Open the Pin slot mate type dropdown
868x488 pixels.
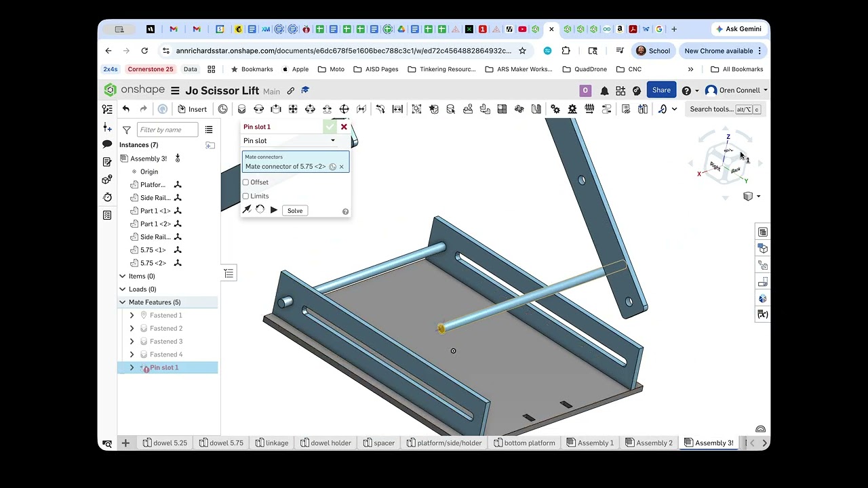290,141
